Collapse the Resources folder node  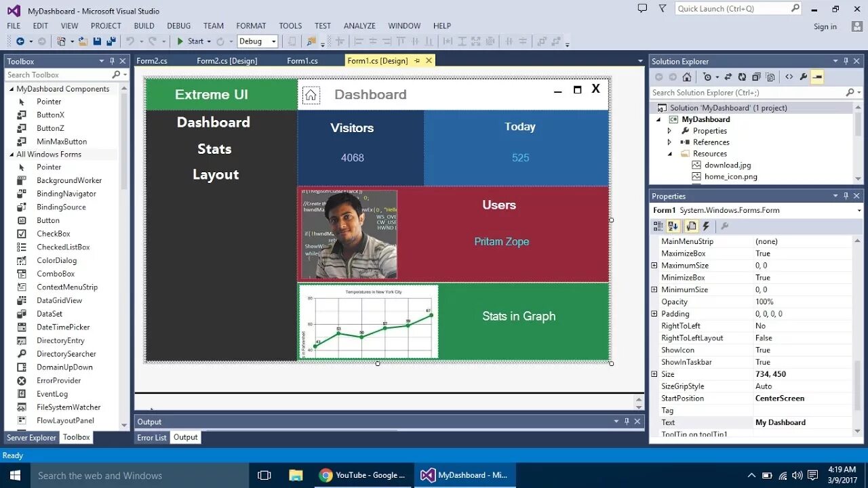tap(669, 154)
